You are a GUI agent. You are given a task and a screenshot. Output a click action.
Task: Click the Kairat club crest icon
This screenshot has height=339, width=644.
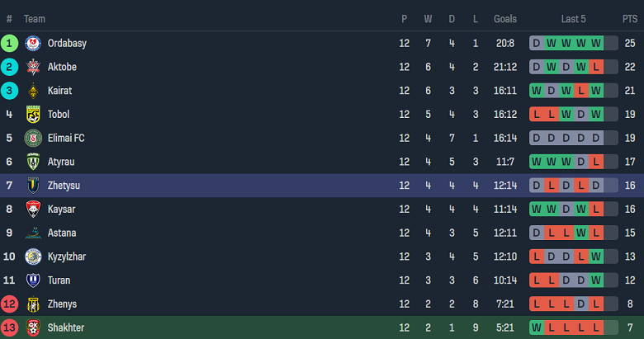33,91
